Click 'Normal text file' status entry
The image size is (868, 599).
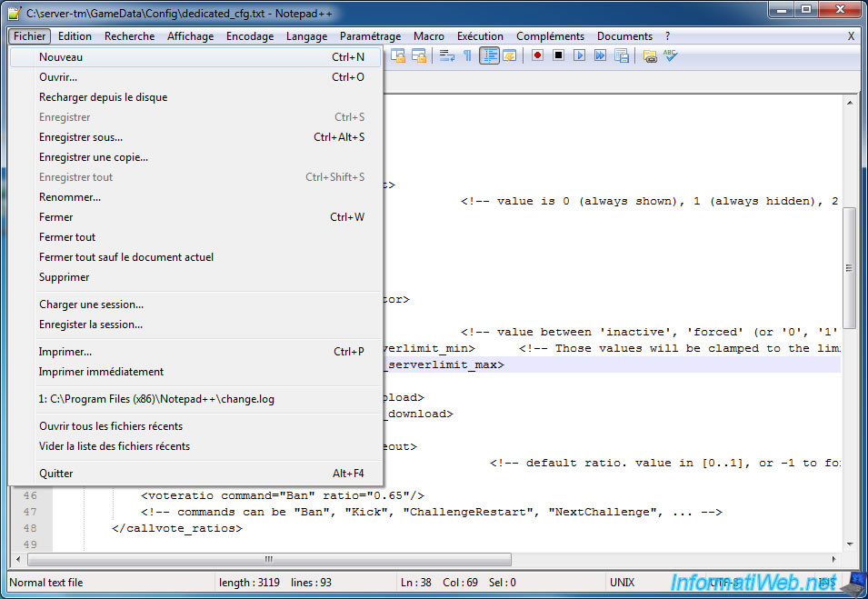click(x=46, y=583)
